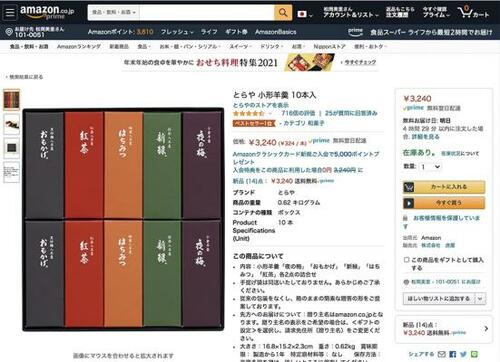Share via email envelope icon
This screenshot has height=362, width=500.
tap(441, 354)
